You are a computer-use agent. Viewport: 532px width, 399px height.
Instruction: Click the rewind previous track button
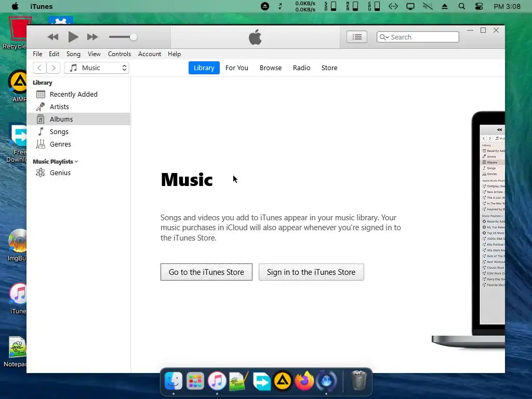click(x=52, y=37)
